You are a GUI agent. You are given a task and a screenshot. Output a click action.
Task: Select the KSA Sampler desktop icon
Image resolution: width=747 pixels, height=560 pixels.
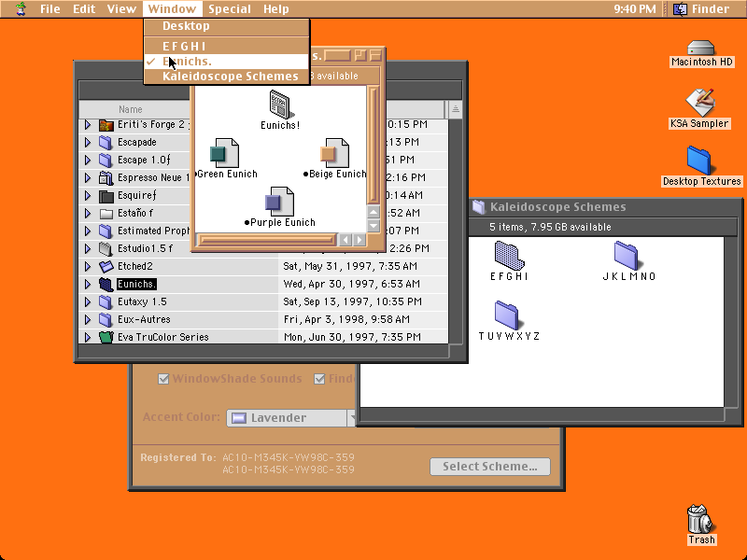(699, 103)
